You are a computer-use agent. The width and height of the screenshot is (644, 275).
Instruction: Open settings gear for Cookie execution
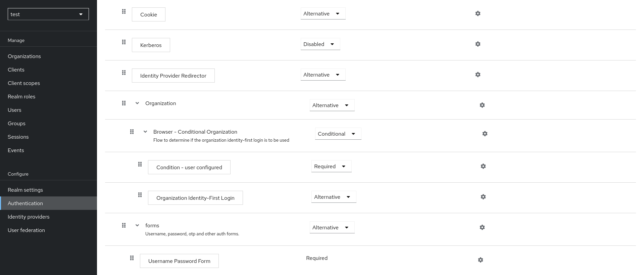coord(478,13)
